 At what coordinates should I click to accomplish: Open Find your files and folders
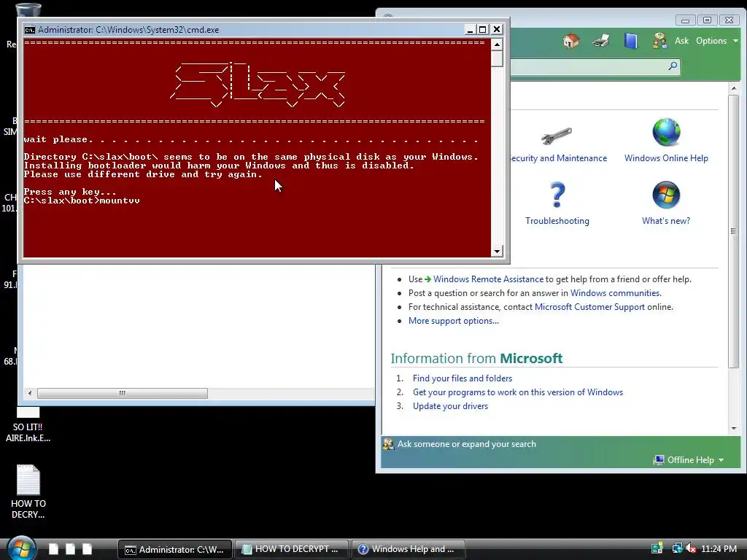462,378
